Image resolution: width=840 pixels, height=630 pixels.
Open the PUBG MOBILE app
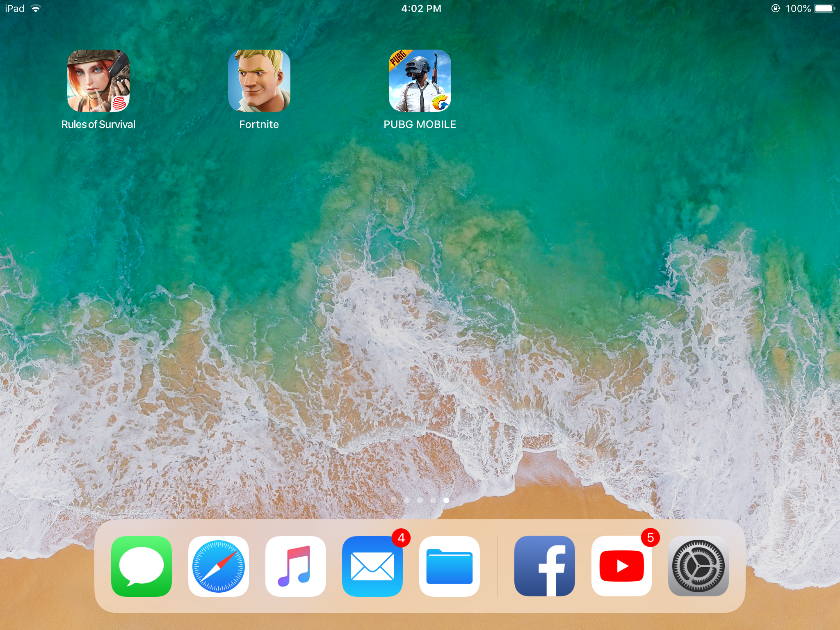point(420,81)
